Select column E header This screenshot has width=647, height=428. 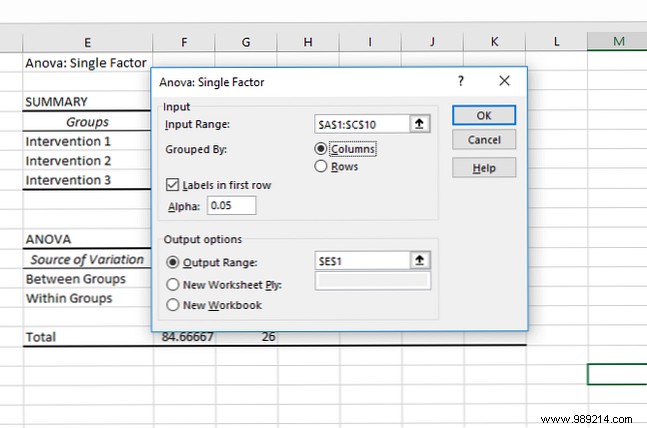[x=87, y=42]
